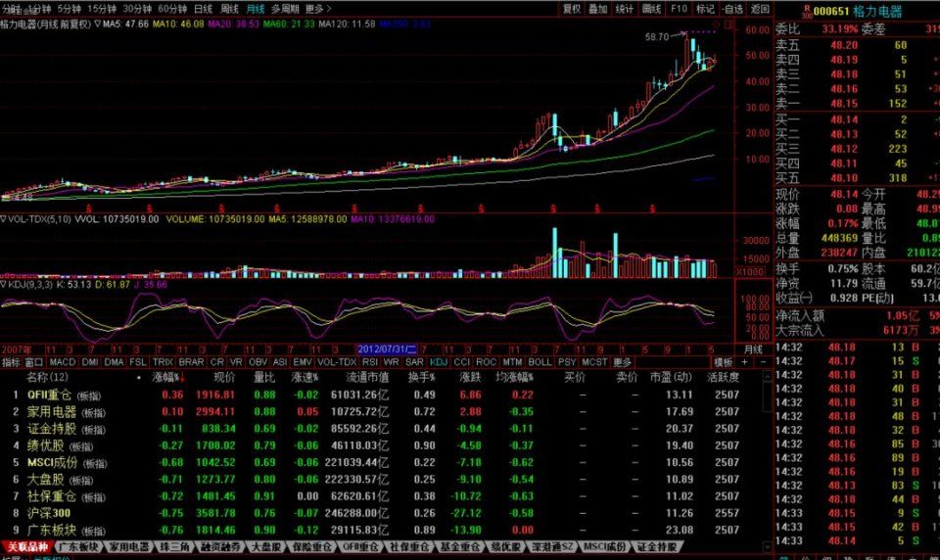Open the 沪深300 index row
940x560 pixels.
pyautogui.click(x=47, y=511)
